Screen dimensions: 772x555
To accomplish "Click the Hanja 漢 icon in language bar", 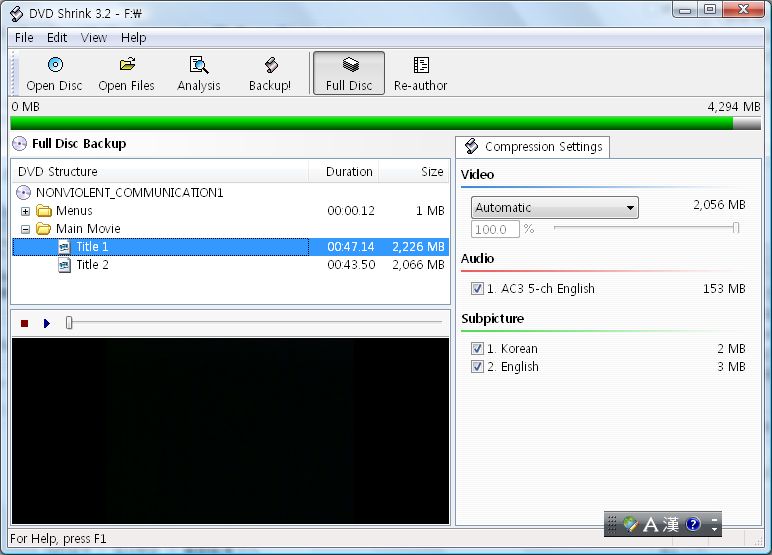I will [x=671, y=524].
